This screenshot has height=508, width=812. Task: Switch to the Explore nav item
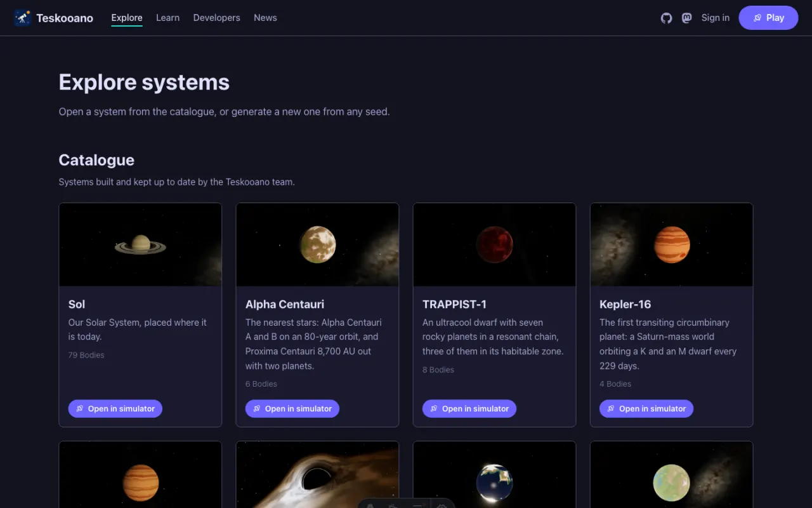point(127,18)
